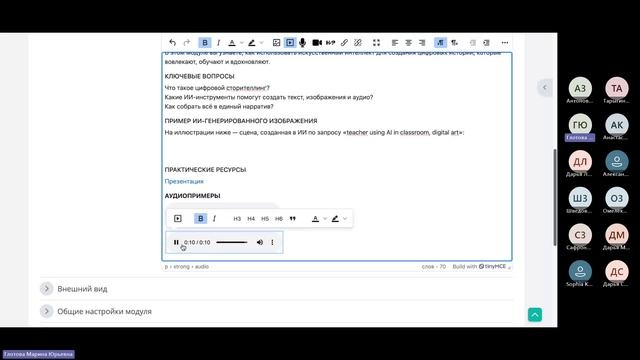This screenshot has width=640, height=360.
Task: Click the word count in status bar
Action: [433, 267]
